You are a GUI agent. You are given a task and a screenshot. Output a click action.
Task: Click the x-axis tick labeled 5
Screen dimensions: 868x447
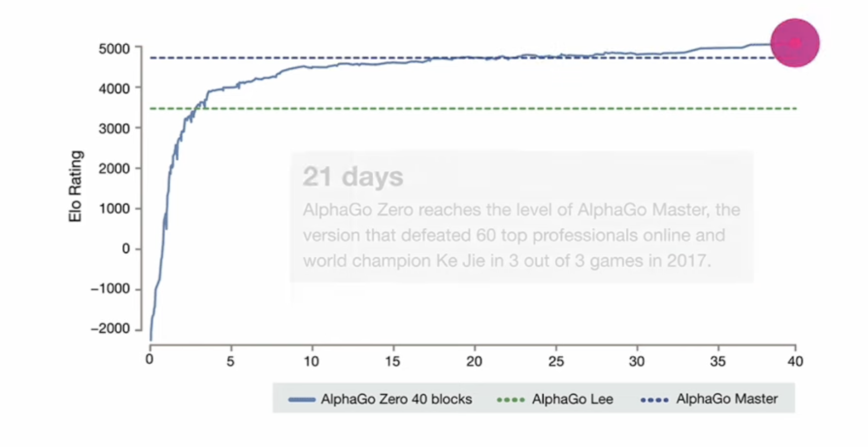(x=231, y=361)
